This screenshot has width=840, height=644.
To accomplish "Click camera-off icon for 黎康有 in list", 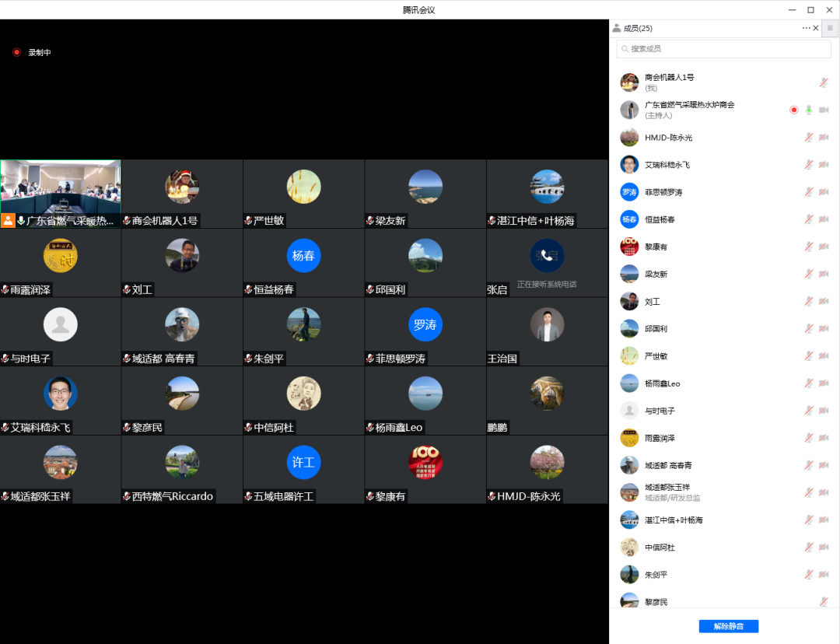I will point(824,247).
